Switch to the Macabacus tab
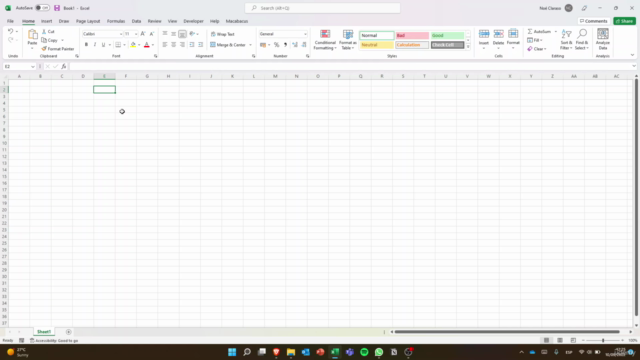Screen dimensions: 640x360 [237, 21]
